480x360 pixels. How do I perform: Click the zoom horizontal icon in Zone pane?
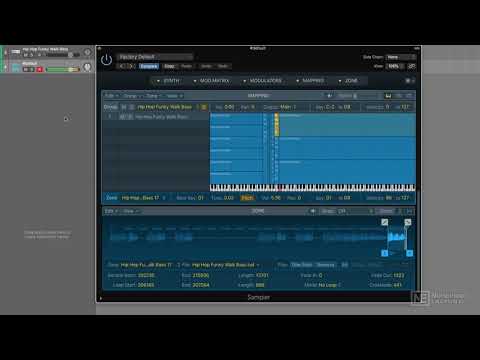coord(410,211)
